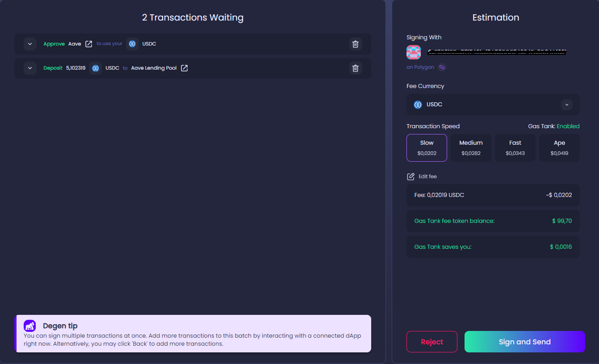Expand the Deposit USDC transaction details
The width and height of the screenshot is (599, 364).
(30, 68)
